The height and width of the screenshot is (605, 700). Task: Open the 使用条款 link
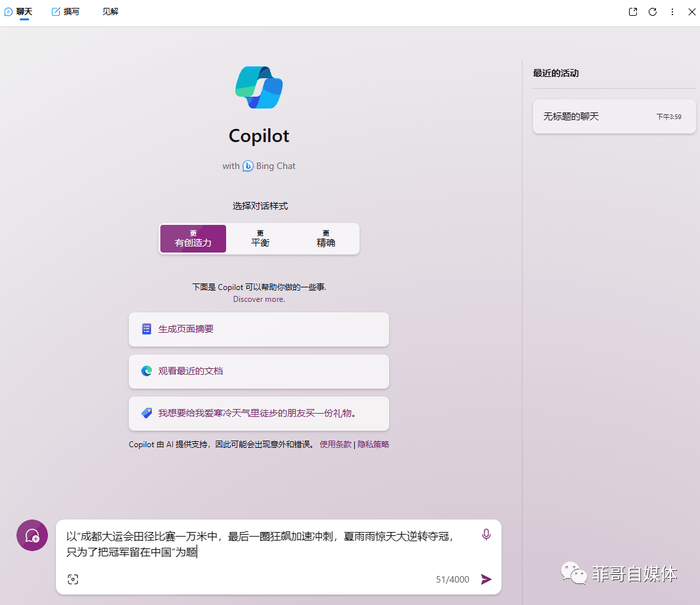[335, 445]
